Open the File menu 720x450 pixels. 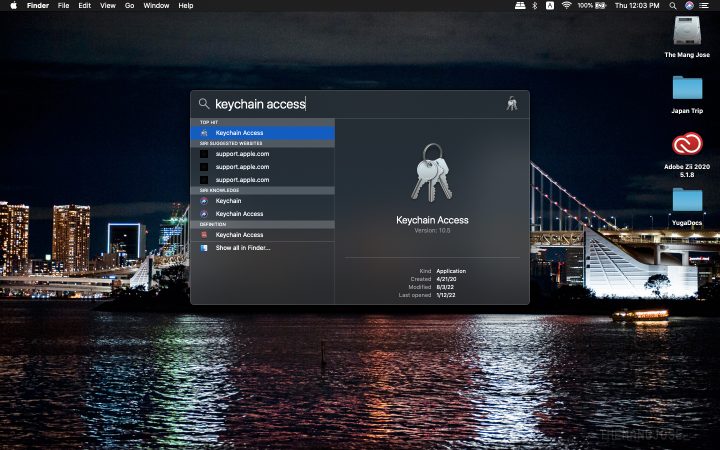point(63,6)
